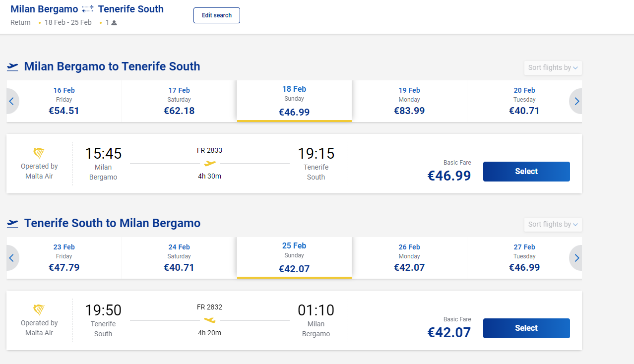
Task: Choose the 24 Feb Saturday return date
Action: click(179, 258)
